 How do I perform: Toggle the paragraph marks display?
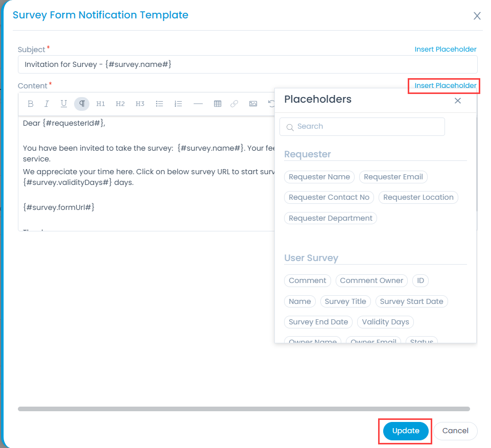coord(81,104)
